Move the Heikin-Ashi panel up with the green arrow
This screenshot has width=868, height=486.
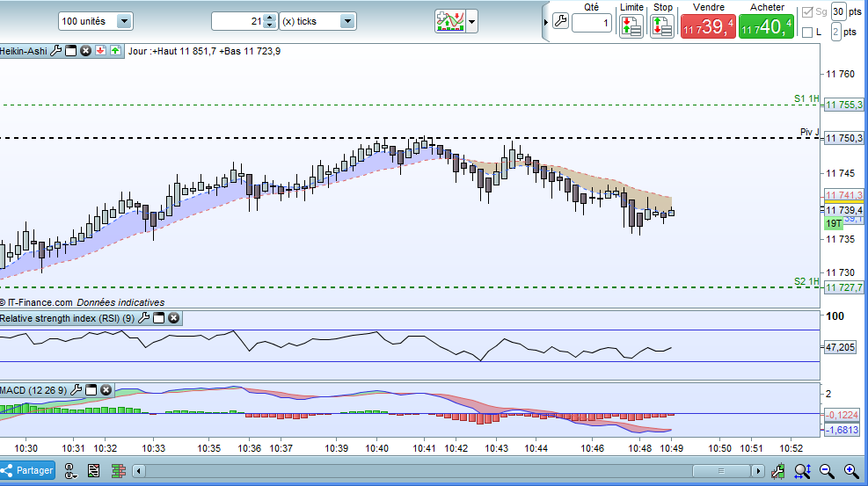pos(115,51)
